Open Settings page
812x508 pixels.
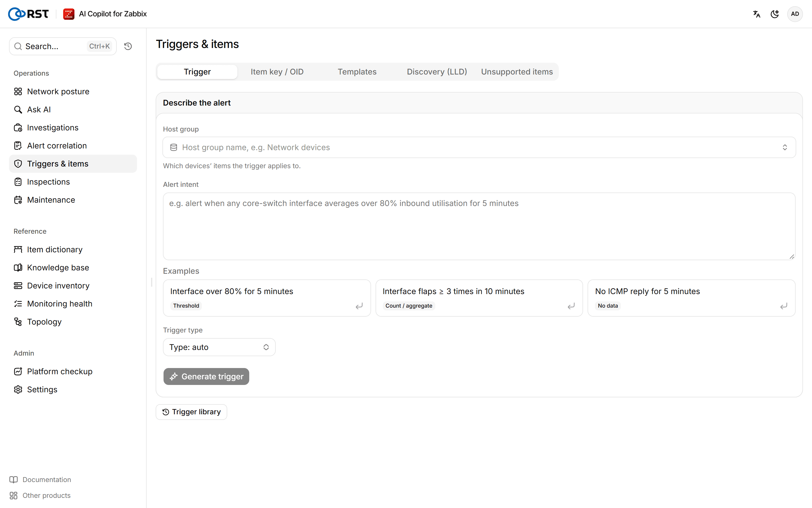[73, 389]
